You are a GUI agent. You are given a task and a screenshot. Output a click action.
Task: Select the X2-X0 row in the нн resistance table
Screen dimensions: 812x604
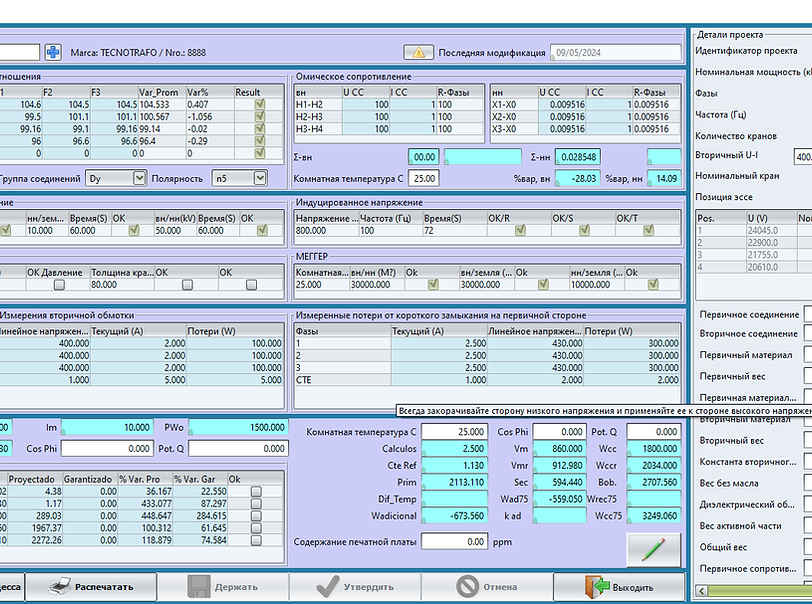[x=585, y=117]
